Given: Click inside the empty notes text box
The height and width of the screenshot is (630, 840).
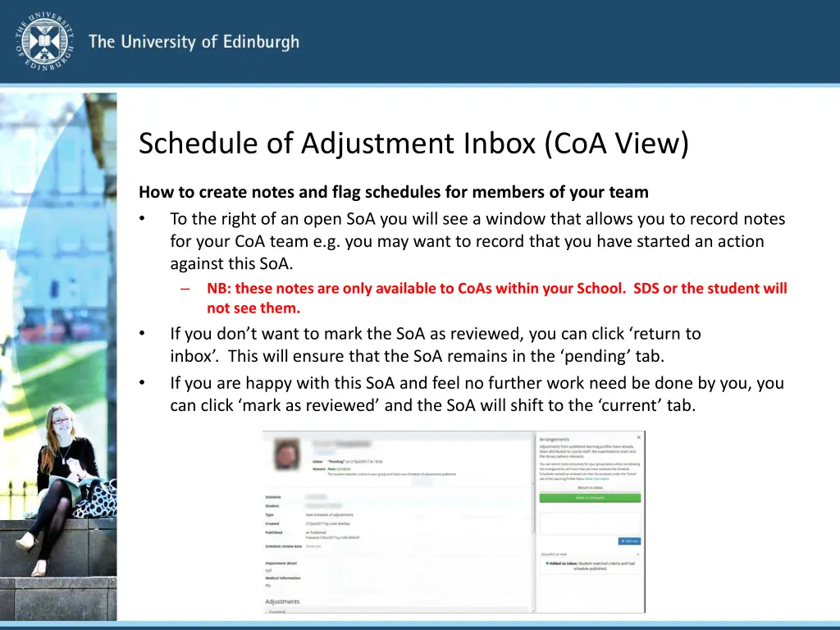Looking at the screenshot, I should (590, 523).
